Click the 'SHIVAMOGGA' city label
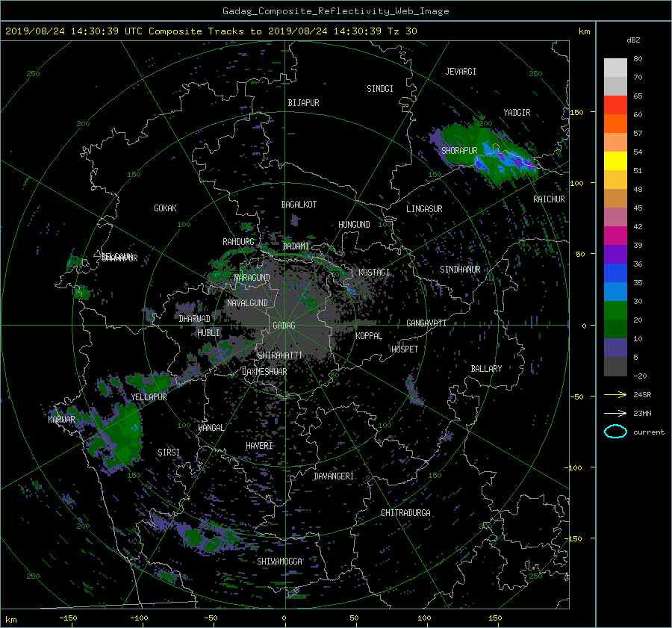The image size is (672, 628). pyautogui.click(x=279, y=562)
